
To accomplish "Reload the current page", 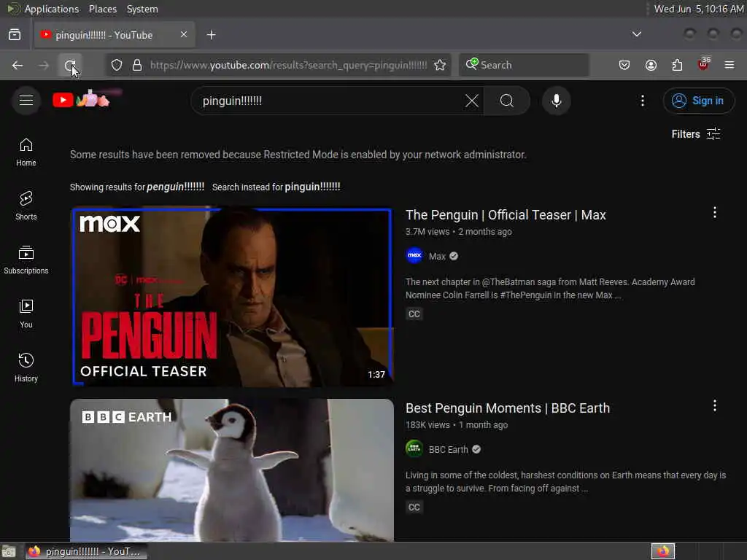I will tap(70, 65).
